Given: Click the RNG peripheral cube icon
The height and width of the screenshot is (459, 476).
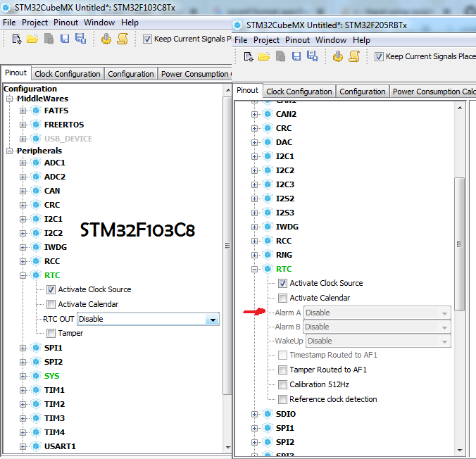Looking at the screenshot, I should coord(268,255).
